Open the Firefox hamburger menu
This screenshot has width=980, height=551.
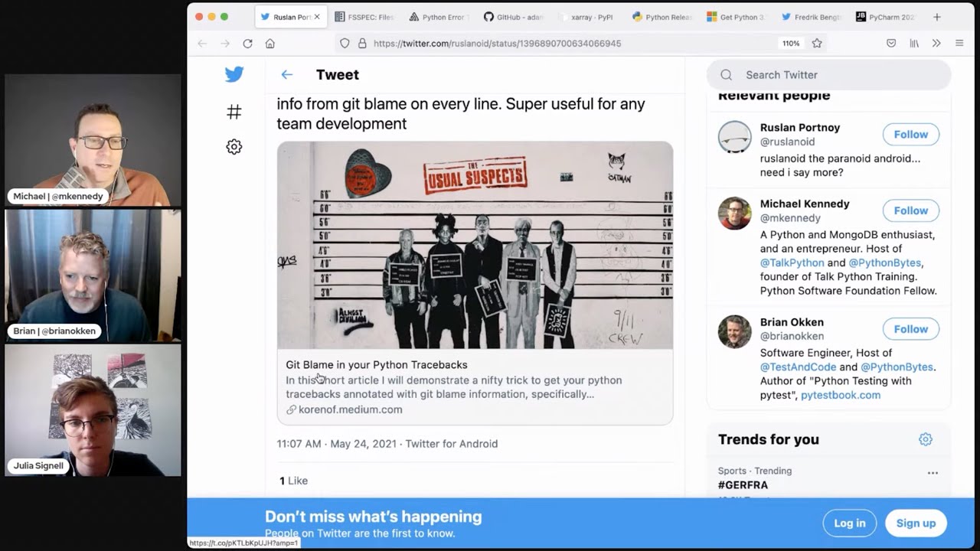coord(959,44)
